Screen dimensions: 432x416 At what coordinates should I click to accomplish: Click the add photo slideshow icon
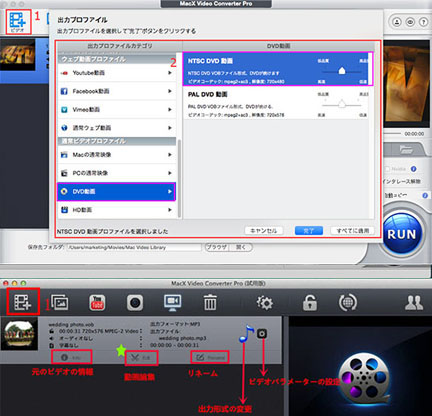click(x=60, y=303)
